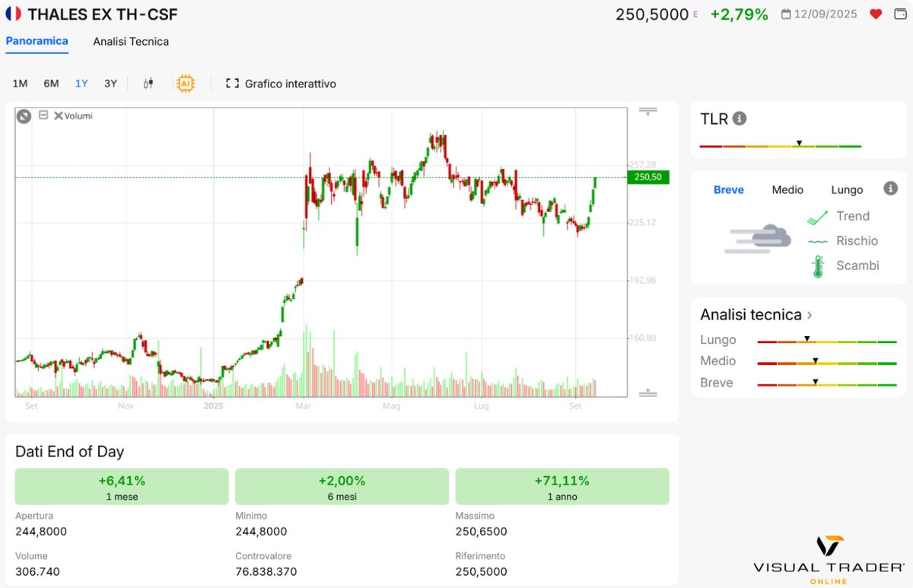Click the +2,79% daily change value
The height and width of the screenshot is (588, 913).
pyautogui.click(x=739, y=14)
